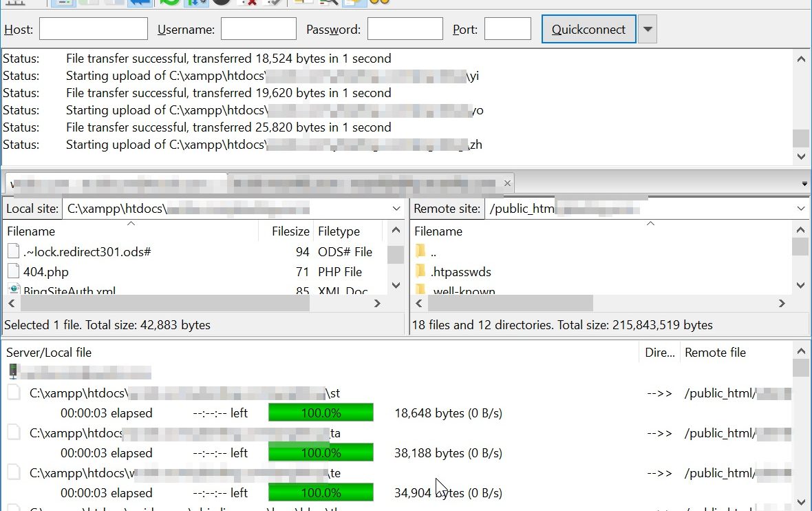Expand the Remote site path dropdown
Viewport: 812px width, 511px height.
point(800,209)
